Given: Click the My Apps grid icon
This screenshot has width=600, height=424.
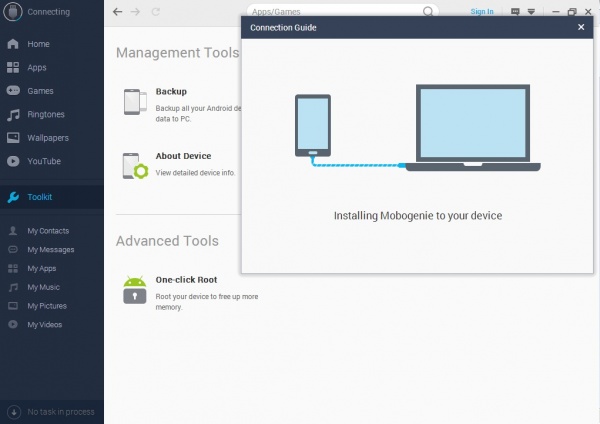Looking at the screenshot, I should (13, 268).
